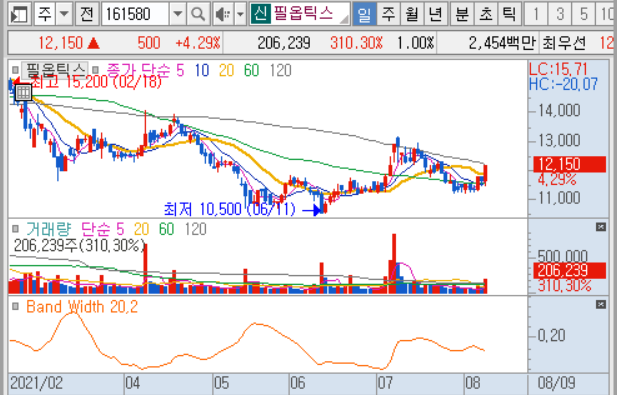Click the small square before 필옵틱스 legend
The height and width of the screenshot is (395, 617).
pos(15,70)
